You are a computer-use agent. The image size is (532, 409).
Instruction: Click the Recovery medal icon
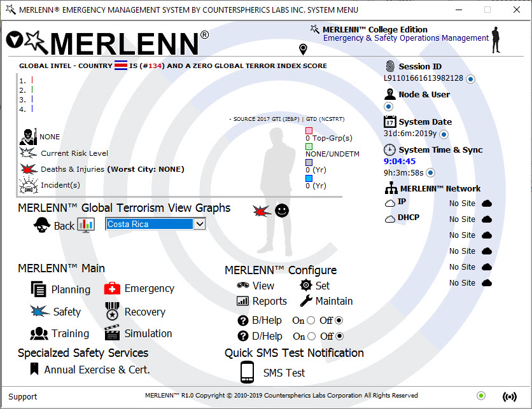(x=112, y=311)
